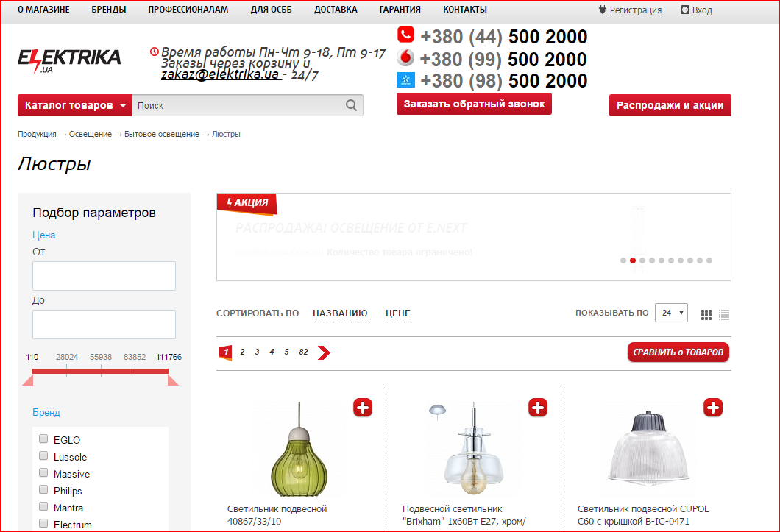Image resolution: width=780 pixels, height=532 pixels.
Task: Add green pendant lamp to compare
Action: point(362,407)
